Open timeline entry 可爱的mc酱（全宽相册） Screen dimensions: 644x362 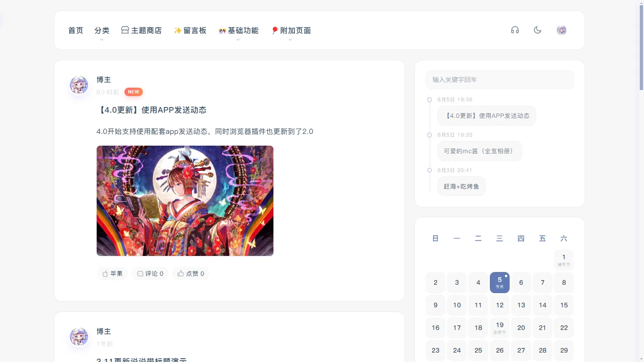[480, 151]
